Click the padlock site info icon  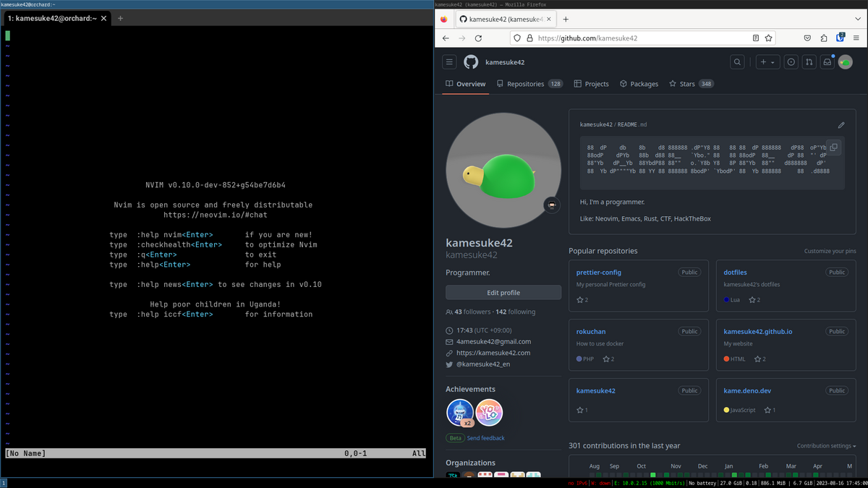[529, 38]
